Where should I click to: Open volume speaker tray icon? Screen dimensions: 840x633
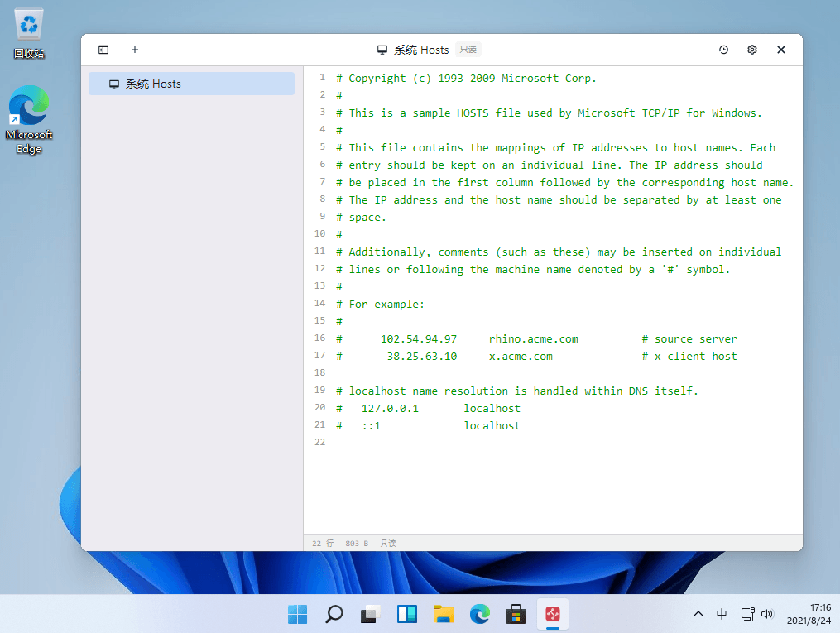coord(767,614)
